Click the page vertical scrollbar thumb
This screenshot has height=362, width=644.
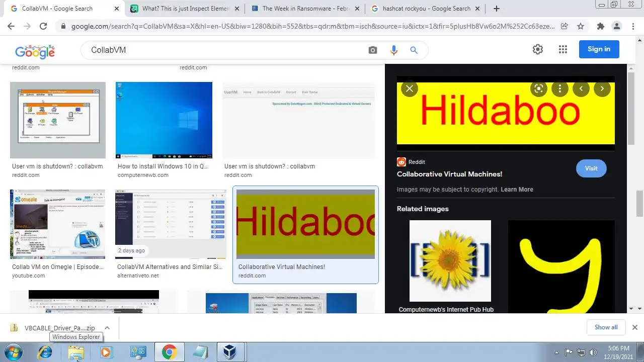coord(640,204)
